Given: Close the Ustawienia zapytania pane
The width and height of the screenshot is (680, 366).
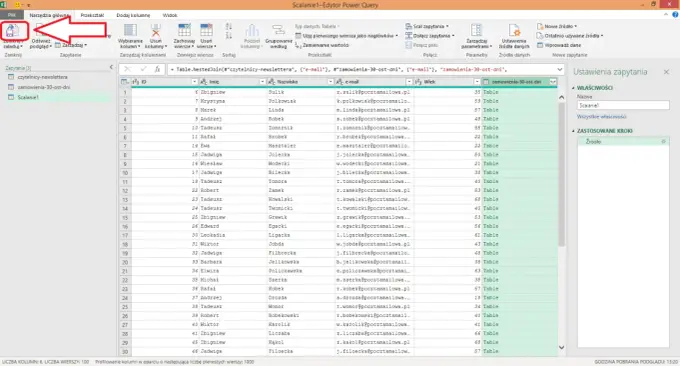Looking at the screenshot, I should [x=666, y=72].
